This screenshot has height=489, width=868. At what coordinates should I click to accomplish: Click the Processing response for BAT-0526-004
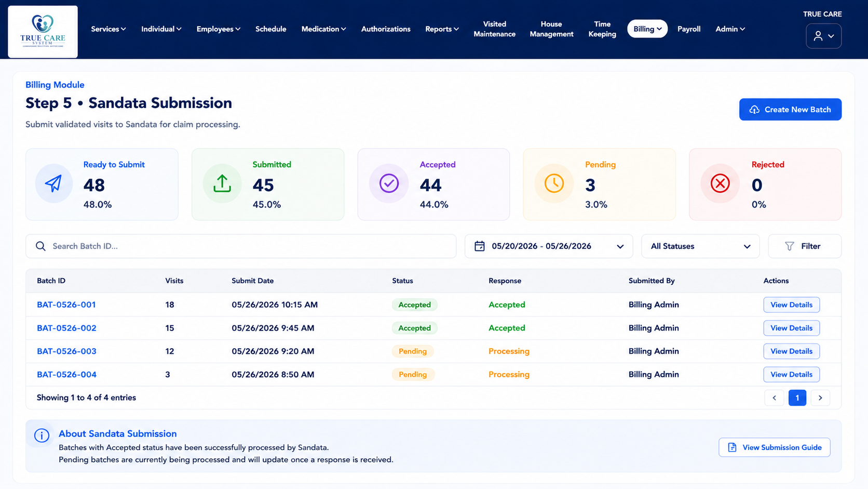(x=509, y=374)
